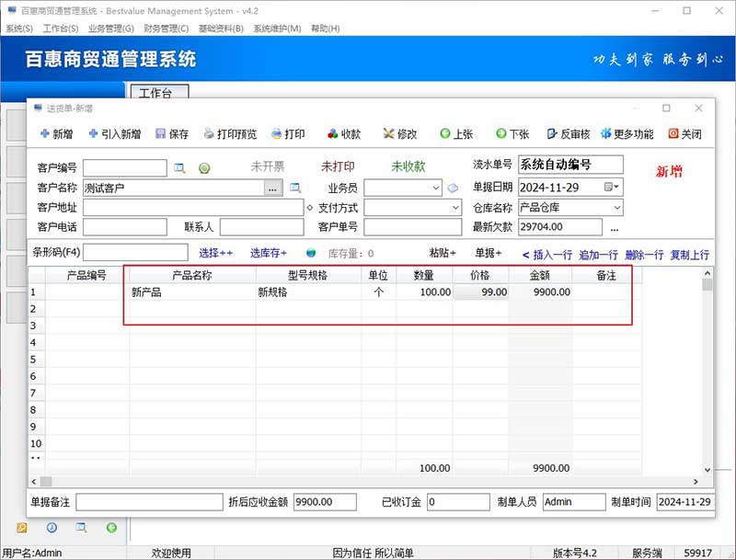Screen dimensions: 736x560
Task: Click the 单据+ button
Action: (x=489, y=253)
